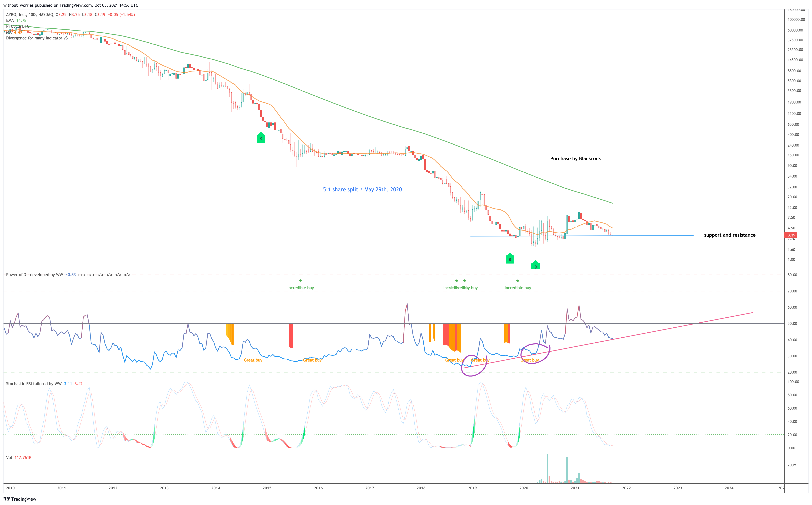Image resolution: width=812 pixels, height=505 pixels.
Task: Select the Pi Cycle BTC indicator legend
Action: (18, 26)
